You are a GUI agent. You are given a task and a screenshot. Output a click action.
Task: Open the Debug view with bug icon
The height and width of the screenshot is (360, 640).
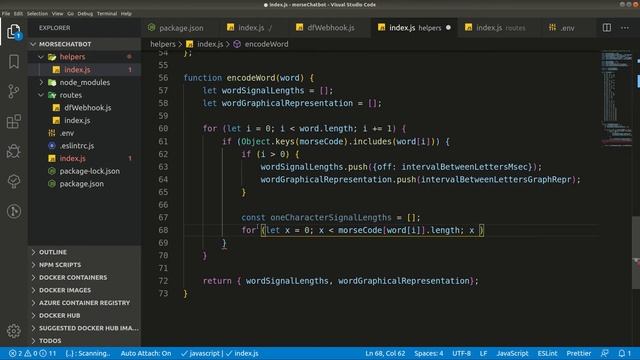coord(13,151)
